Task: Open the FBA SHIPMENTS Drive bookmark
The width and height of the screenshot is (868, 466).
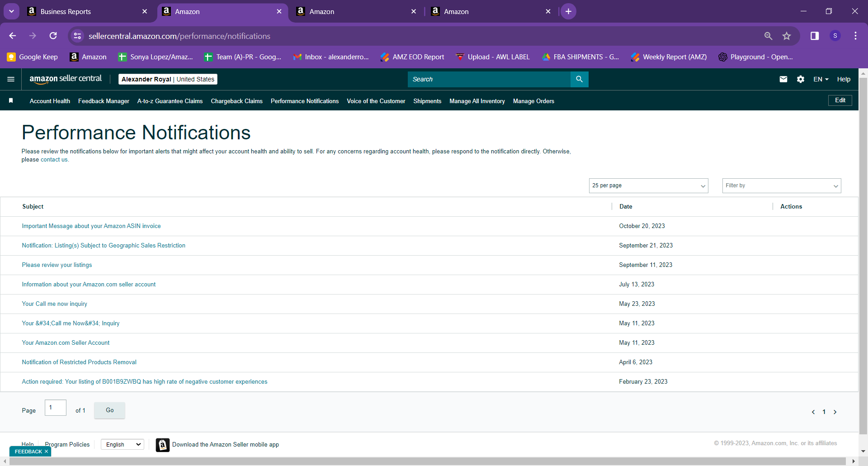Action: tap(580, 57)
